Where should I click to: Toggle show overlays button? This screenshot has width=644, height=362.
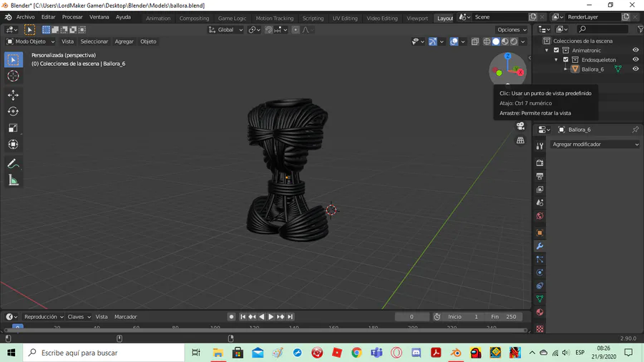tap(454, 41)
